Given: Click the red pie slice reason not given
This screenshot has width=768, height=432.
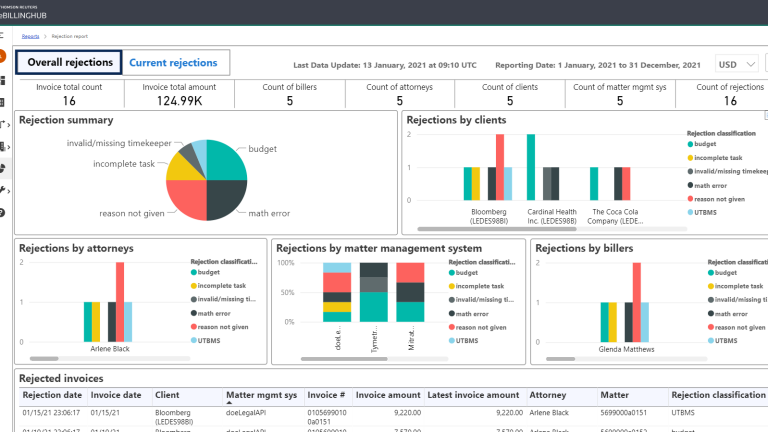Looking at the screenshot, I should [x=185, y=198].
